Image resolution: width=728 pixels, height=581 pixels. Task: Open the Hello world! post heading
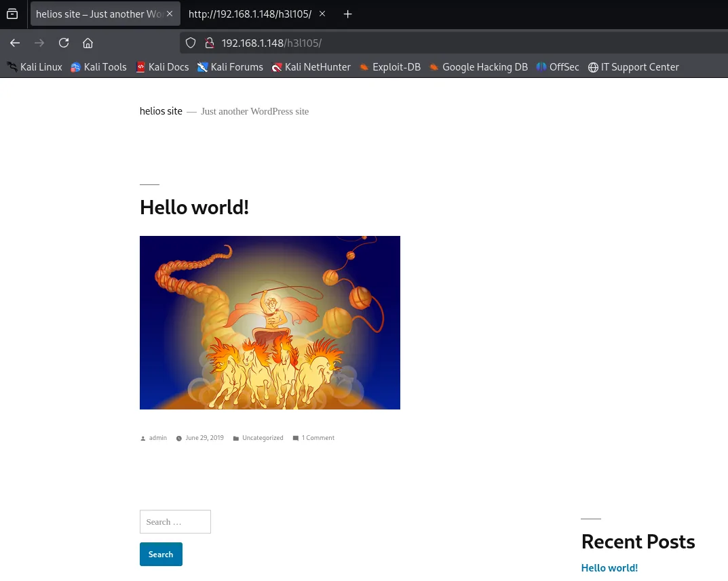195,207
